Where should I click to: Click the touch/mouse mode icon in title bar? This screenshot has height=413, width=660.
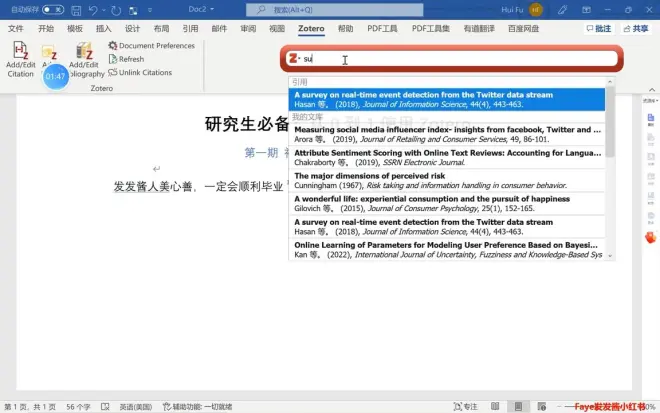point(133,10)
